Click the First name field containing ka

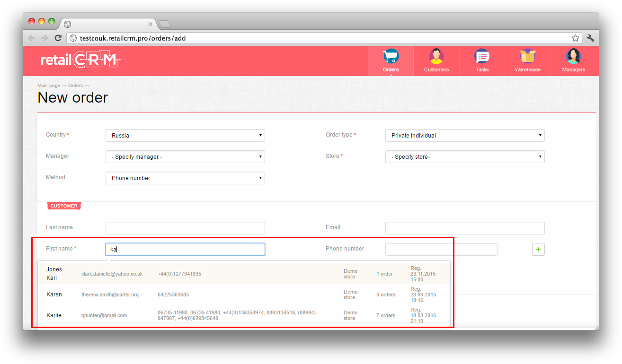coord(185,249)
